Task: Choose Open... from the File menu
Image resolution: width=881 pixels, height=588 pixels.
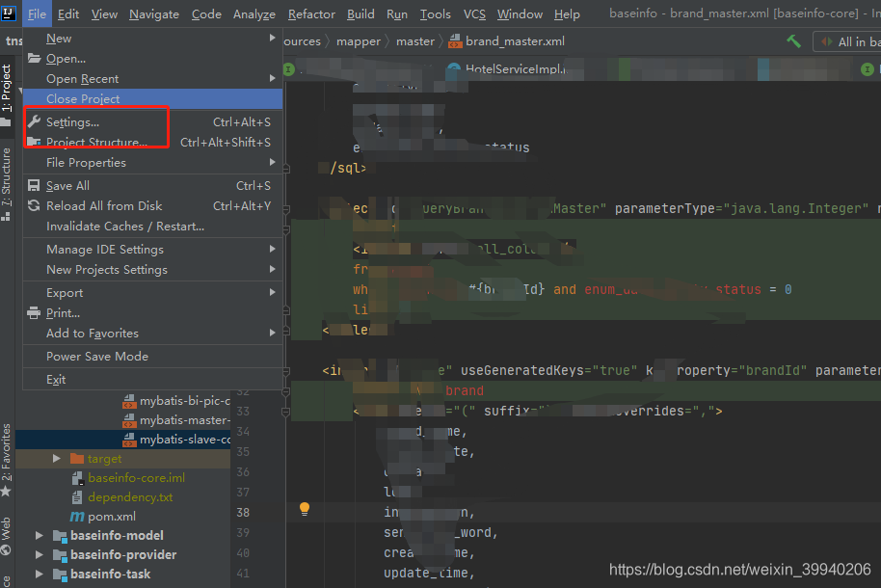Action: pos(152,59)
